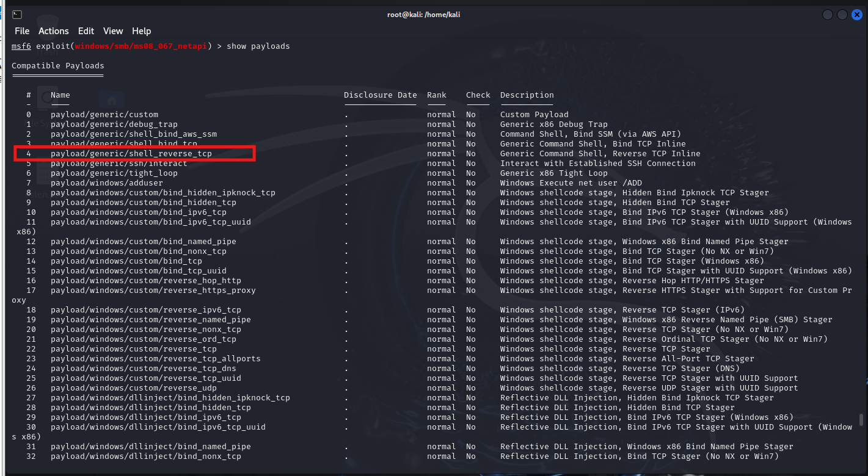Image resolution: width=868 pixels, height=476 pixels.
Task: Select payload/windows/custom/reverse_ord_tcp text
Action: [x=144, y=339]
